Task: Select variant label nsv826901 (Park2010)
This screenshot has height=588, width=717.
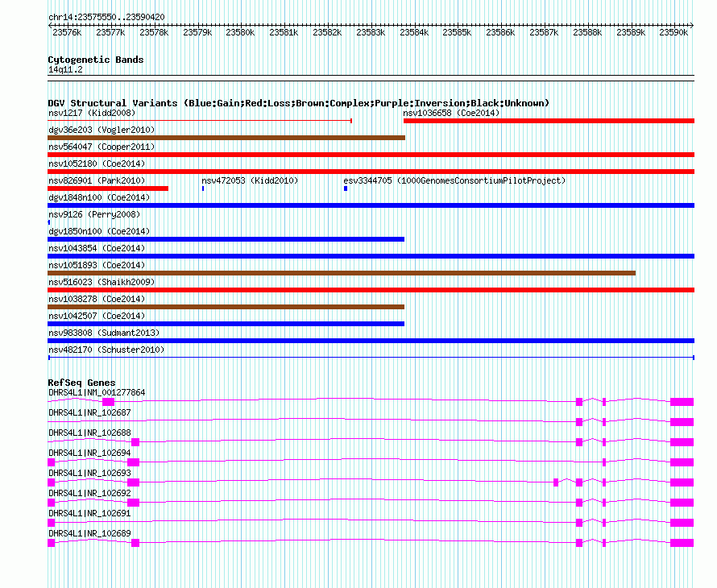Action: (x=97, y=180)
